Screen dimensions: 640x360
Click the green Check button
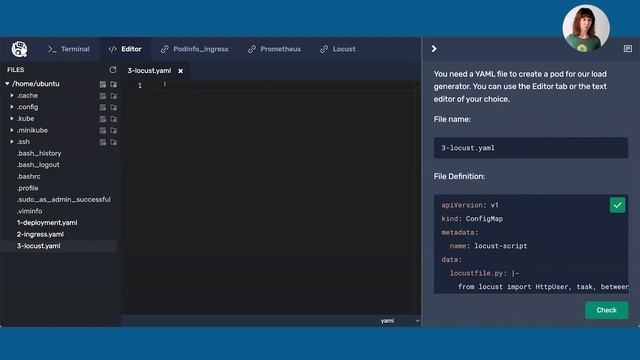click(x=607, y=310)
